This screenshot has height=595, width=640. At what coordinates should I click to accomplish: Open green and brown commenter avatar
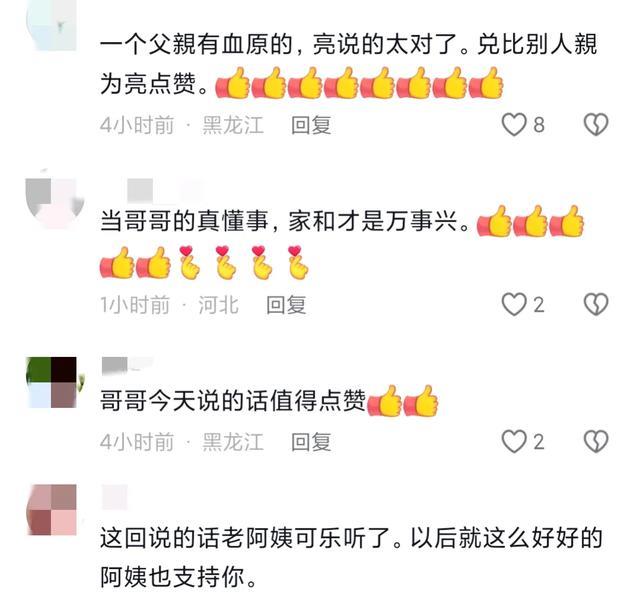coord(52,382)
